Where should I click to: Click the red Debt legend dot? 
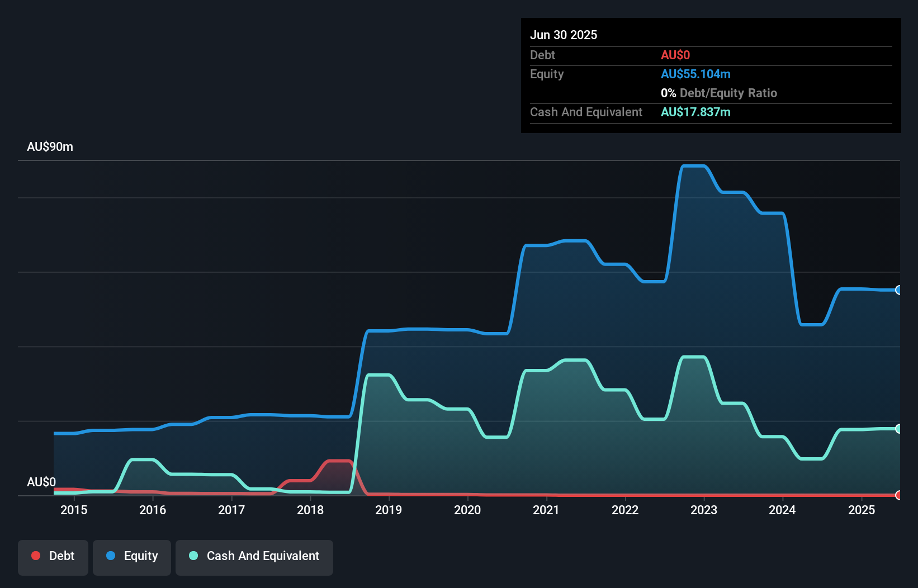pyautogui.click(x=36, y=556)
